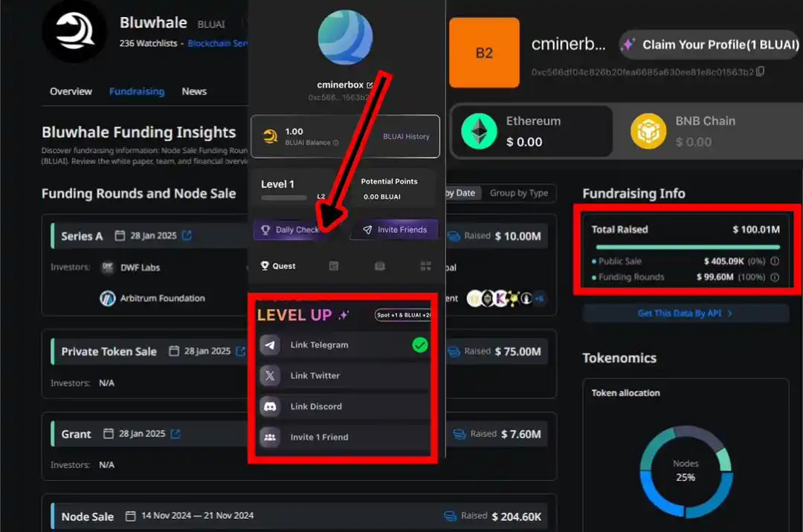The height and width of the screenshot is (532, 803).
Task: Click the calendar icon beside Series A date
Action: point(120,236)
